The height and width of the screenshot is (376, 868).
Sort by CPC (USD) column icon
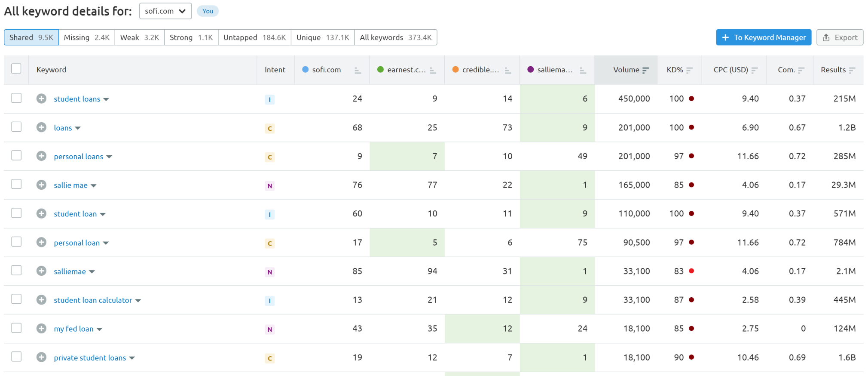[755, 70]
